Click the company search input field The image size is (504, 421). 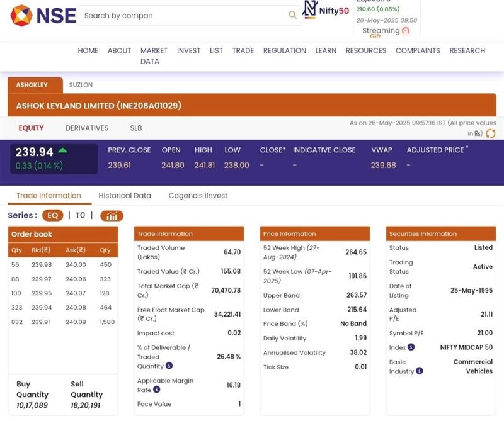pyautogui.click(x=183, y=16)
